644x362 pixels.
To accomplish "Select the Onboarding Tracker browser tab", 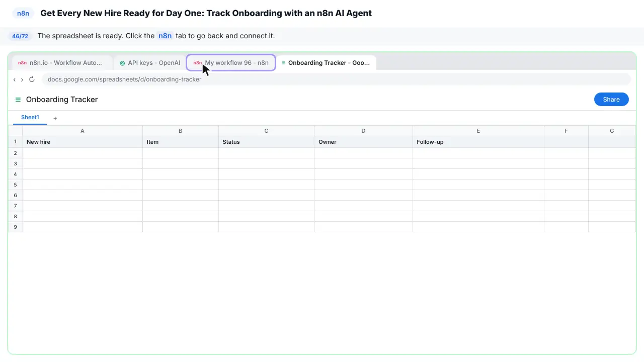I will [327, 63].
